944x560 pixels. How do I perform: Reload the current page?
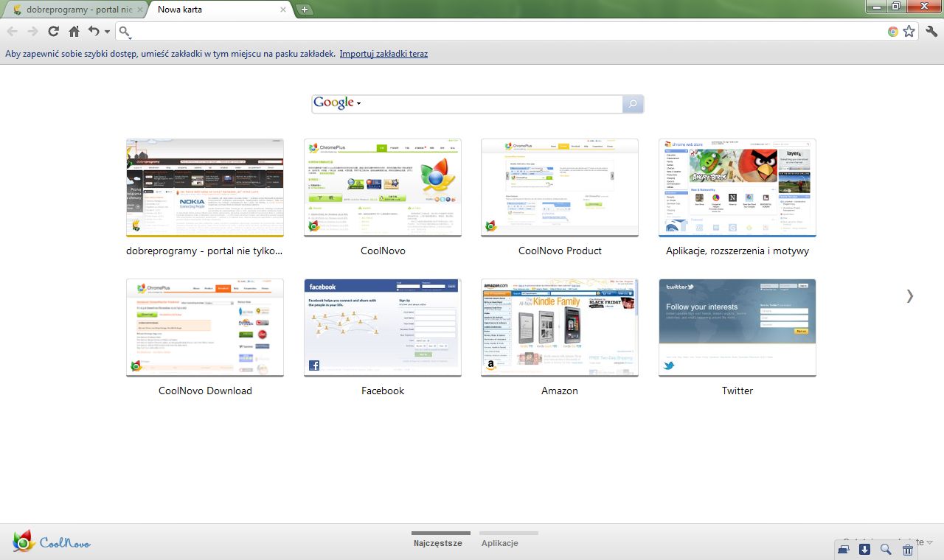(53, 31)
